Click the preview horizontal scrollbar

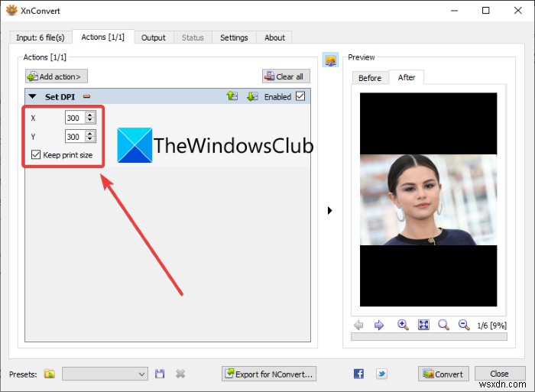pos(429,337)
